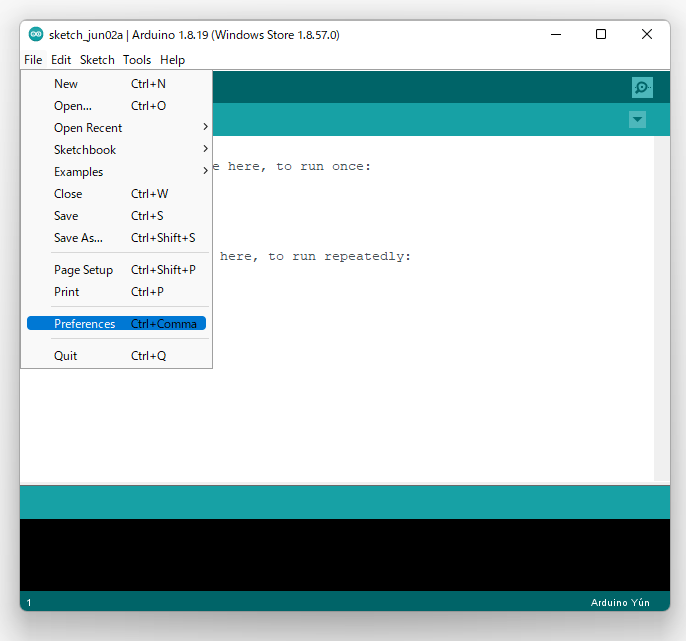Image resolution: width=686 pixels, height=641 pixels.
Task: Open the Edit menu
Action: coord(61,60)
